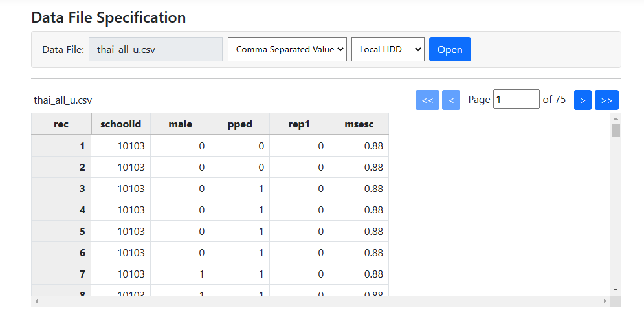This screenshot has height=317, width=644.
Task: Select the male column header
Action: (180, 124)
